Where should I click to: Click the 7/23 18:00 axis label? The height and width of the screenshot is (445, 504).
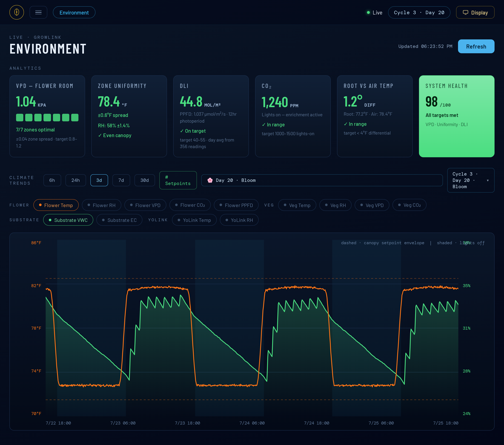(x=187, y=423)
